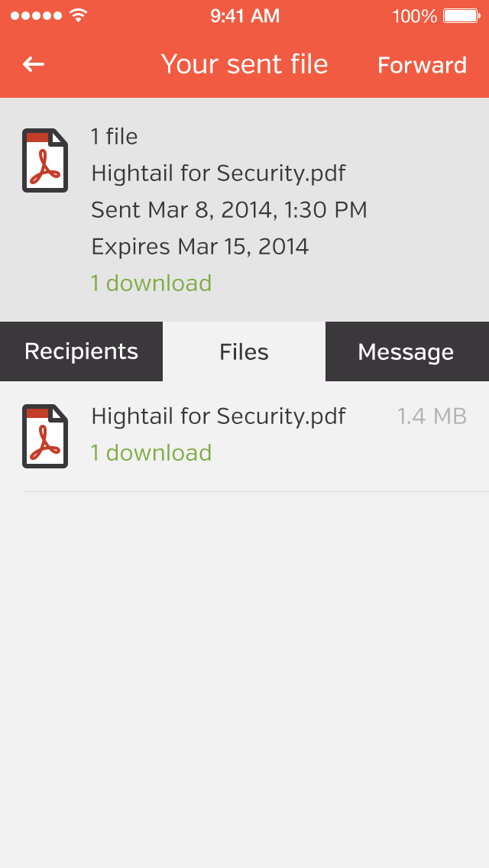Tap the signal strength dots

point(36,16)
